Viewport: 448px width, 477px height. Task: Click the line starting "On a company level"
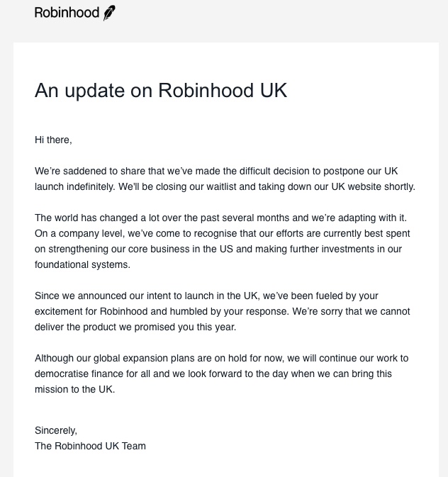coord(222,233)
